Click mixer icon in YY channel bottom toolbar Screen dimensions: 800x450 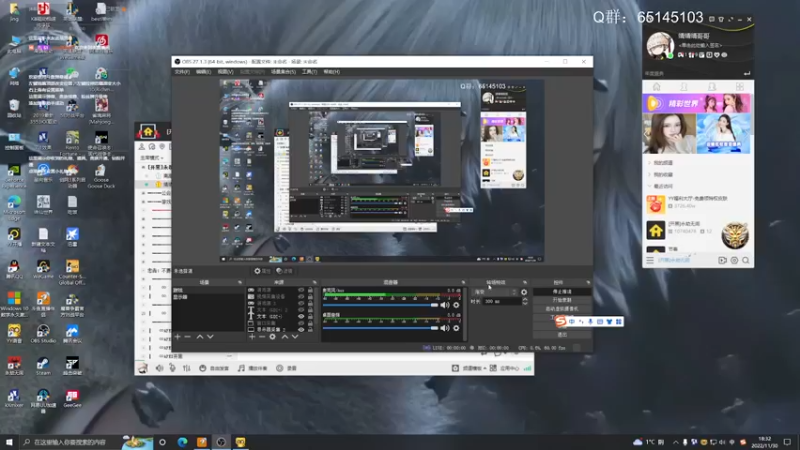coord(187,368)
